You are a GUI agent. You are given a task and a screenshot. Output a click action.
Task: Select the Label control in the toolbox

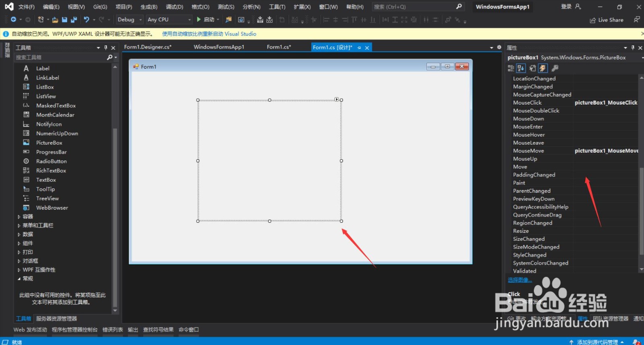[43, 68]
